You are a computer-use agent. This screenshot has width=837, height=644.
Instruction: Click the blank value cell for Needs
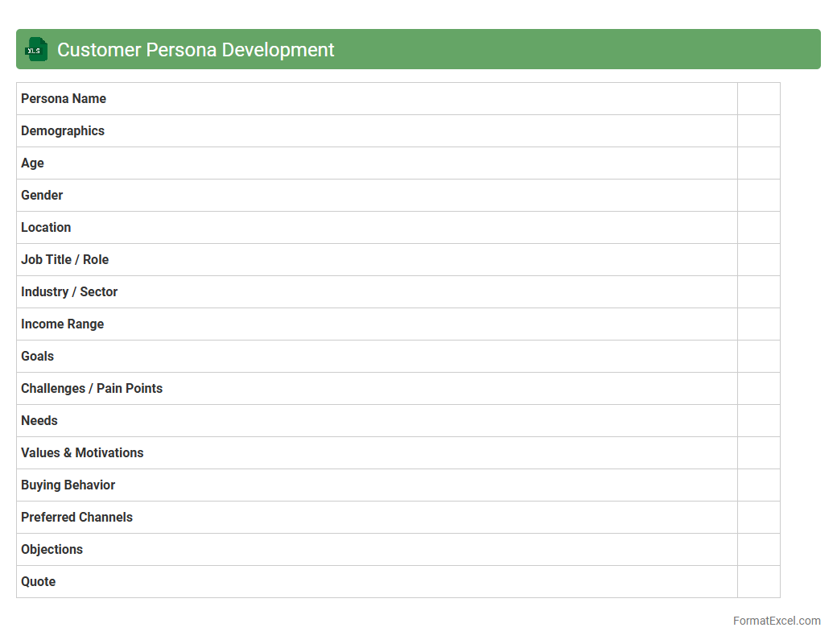coord(758,420)
